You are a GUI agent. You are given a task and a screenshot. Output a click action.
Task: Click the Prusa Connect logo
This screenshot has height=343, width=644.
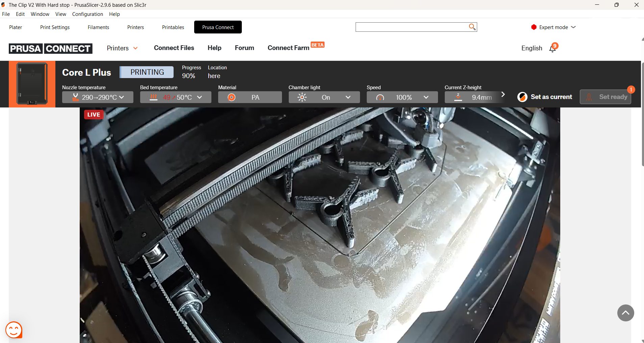pyautogui.click(x=51, y=48)
